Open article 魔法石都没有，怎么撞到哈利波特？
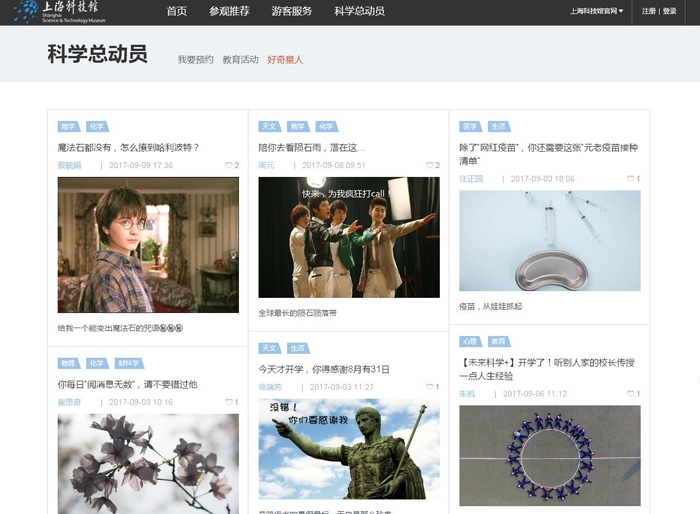 pos(128,147)
